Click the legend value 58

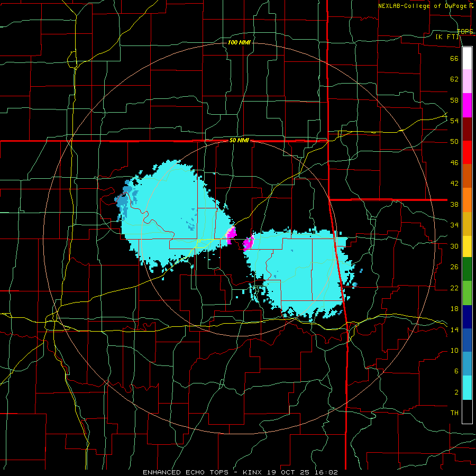coord(454,100)
